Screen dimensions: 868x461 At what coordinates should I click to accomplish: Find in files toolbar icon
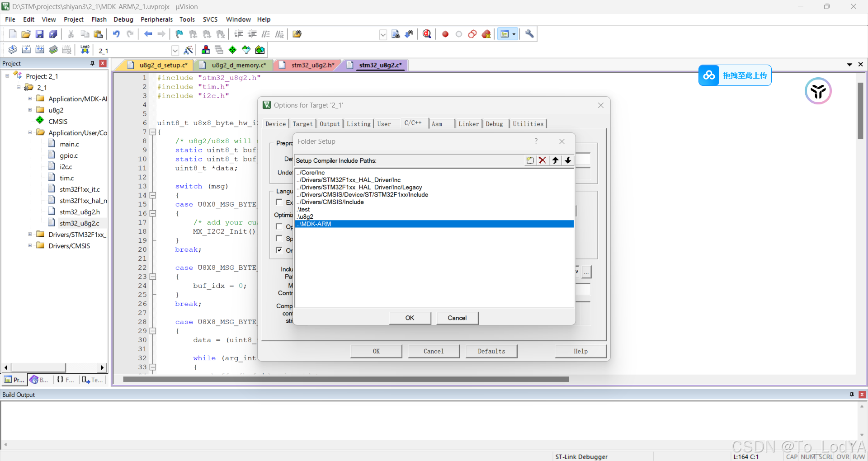pos(297,34)
